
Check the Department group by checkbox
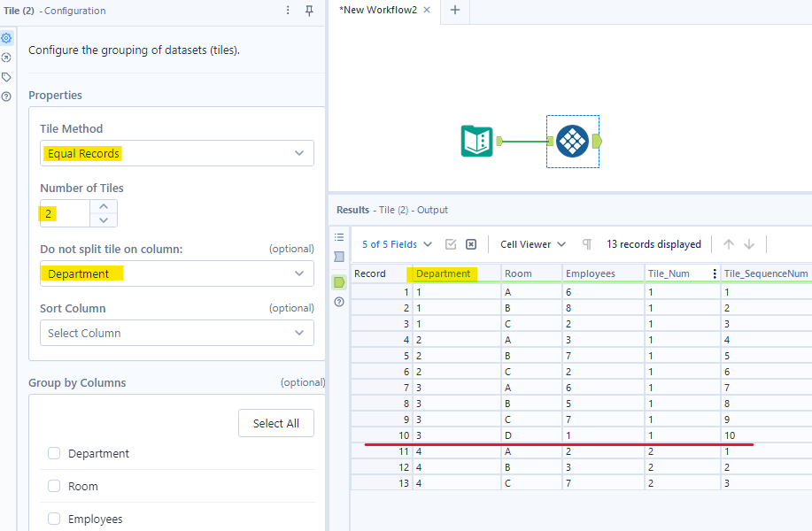[54, 453]
